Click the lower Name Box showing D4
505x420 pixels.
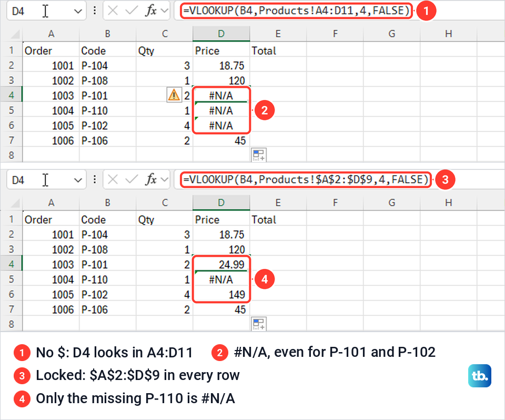point(46,180)
